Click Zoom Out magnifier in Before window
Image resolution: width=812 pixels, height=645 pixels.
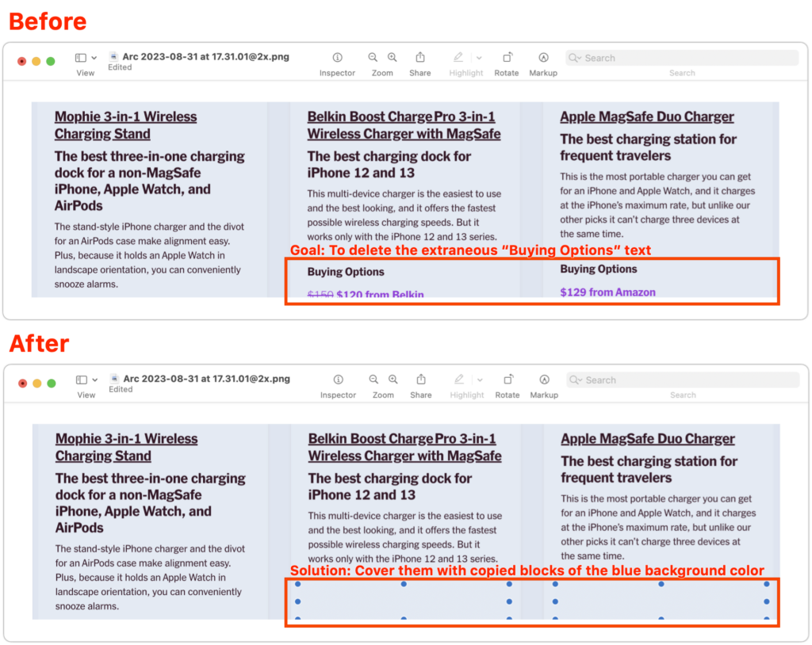tap(373, 58)
